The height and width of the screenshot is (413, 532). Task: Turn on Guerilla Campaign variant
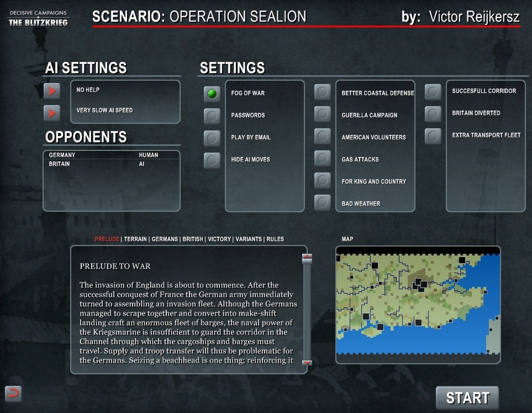tap(322, 114)
